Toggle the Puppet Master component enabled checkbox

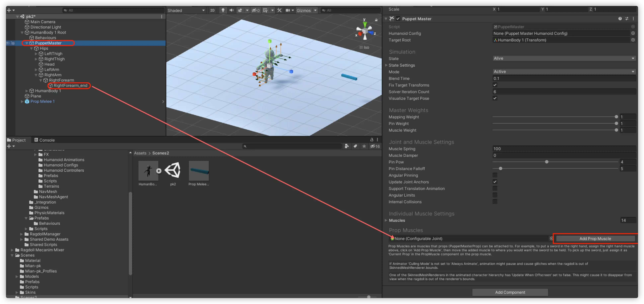click(398, 19)
